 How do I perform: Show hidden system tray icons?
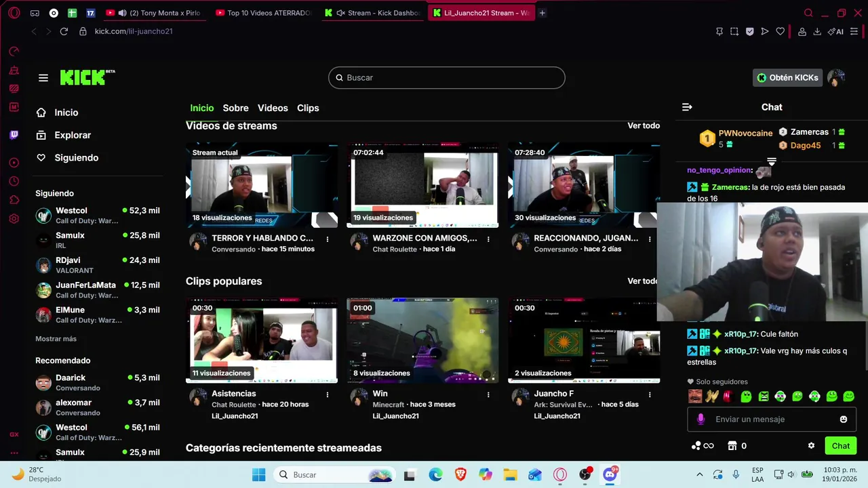pyautogui.click(x=700, y=474)
